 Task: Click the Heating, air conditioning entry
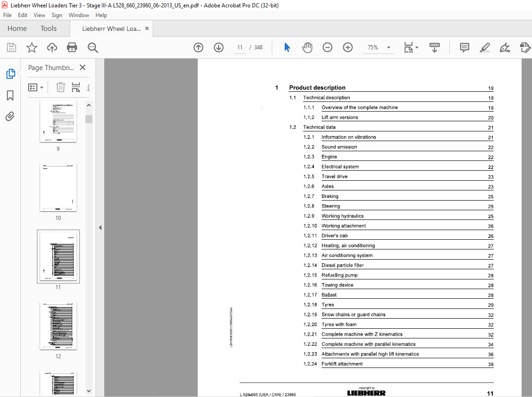pyautogui.click(x=348, y=245)
